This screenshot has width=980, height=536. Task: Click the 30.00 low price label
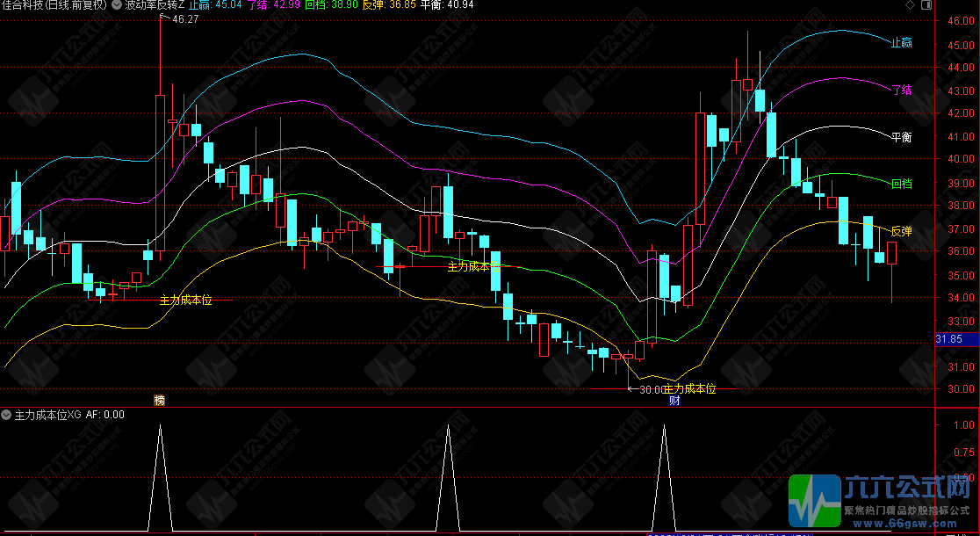coord(652,389)
